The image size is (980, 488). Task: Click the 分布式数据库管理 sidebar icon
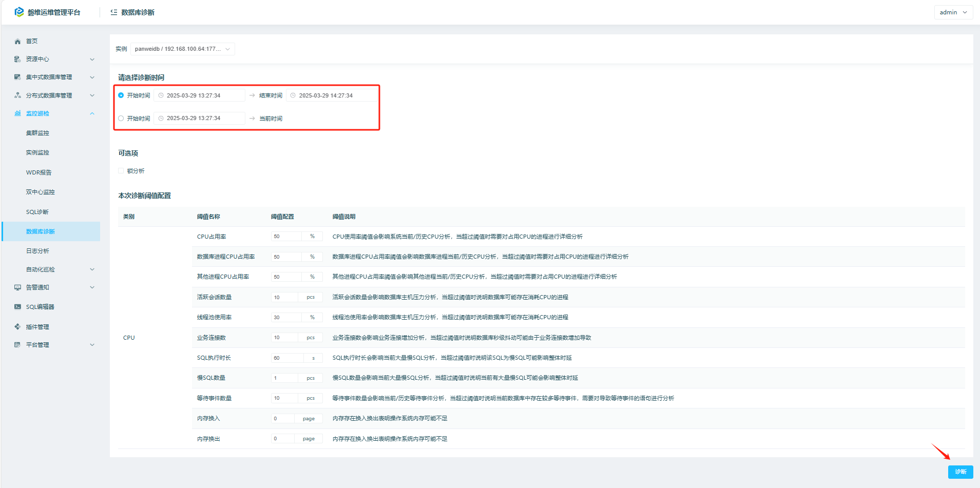click(x=17, y=95)
